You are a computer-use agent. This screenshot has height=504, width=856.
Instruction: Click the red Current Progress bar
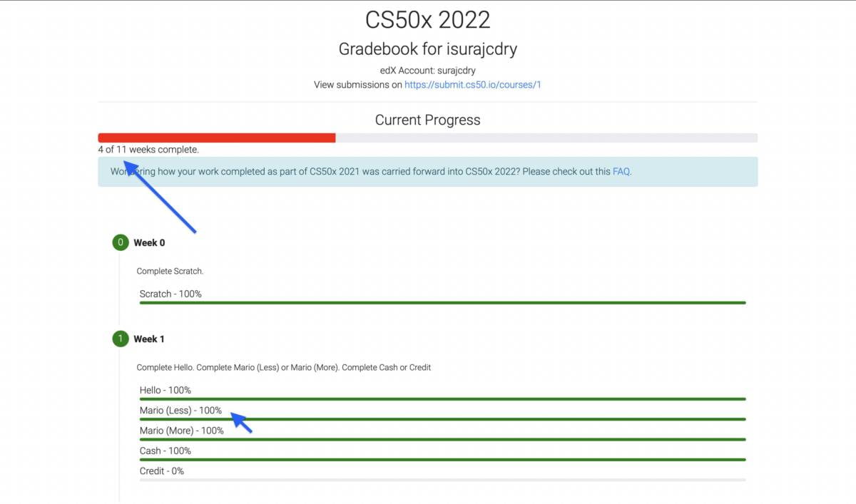217,138
